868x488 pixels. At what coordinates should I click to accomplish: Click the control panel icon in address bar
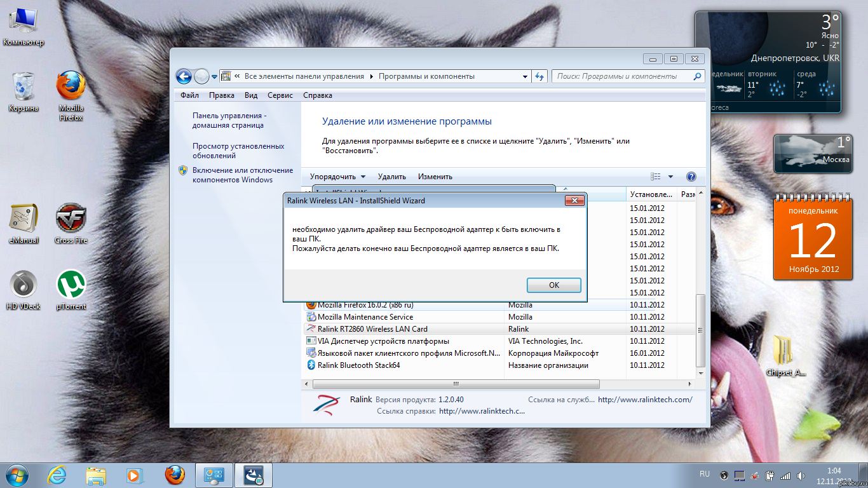coord(226,76)
